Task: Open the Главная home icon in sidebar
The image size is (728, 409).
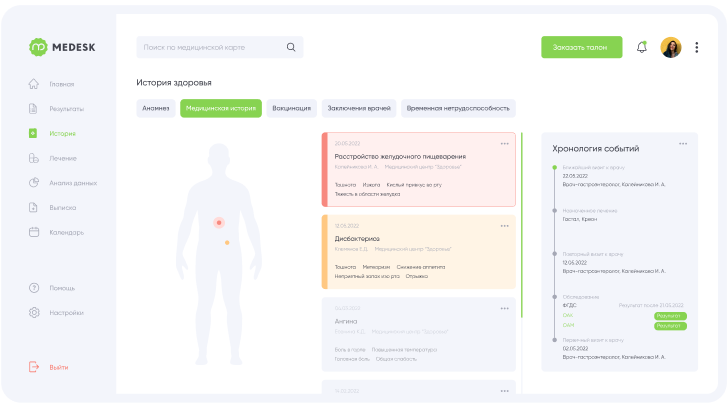Action: pyautogui.click(x=33, y=84)
